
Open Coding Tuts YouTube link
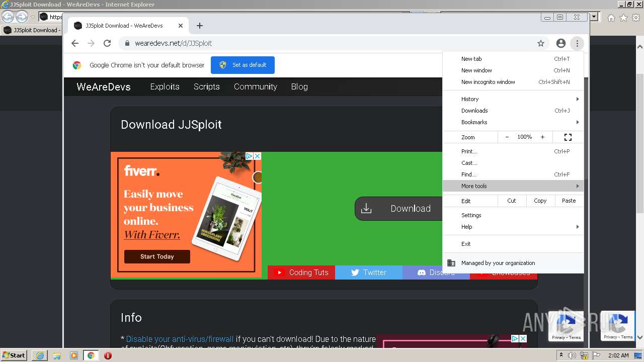pyautogui.click(x=301, y=273)
